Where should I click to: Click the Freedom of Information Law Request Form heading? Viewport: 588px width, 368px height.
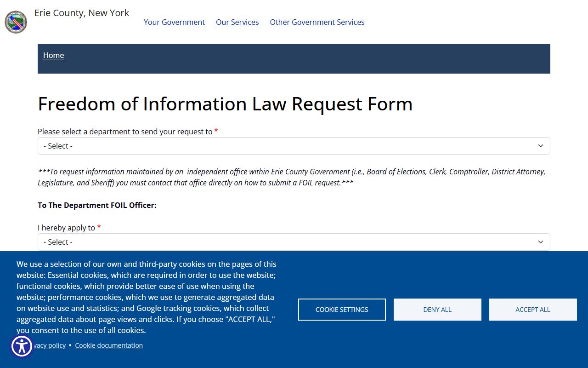click(x=225, y=104)
